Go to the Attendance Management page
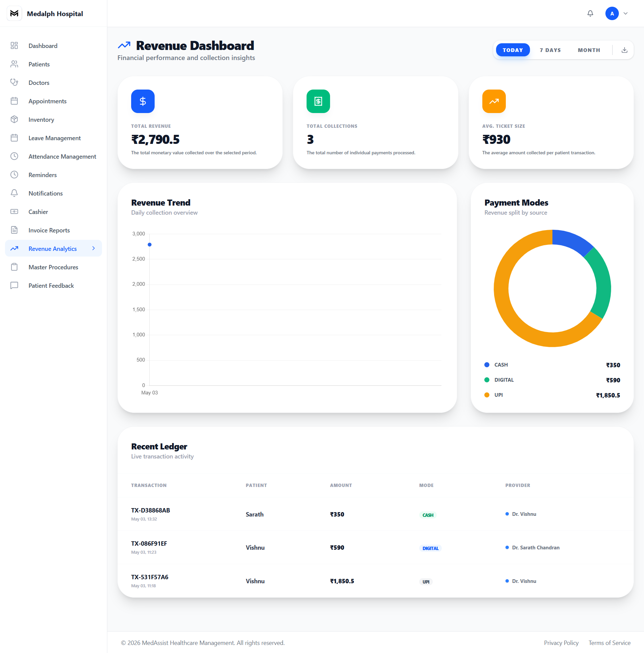The width and height of the screenshot is (644, 653). [x=53, y=156]
